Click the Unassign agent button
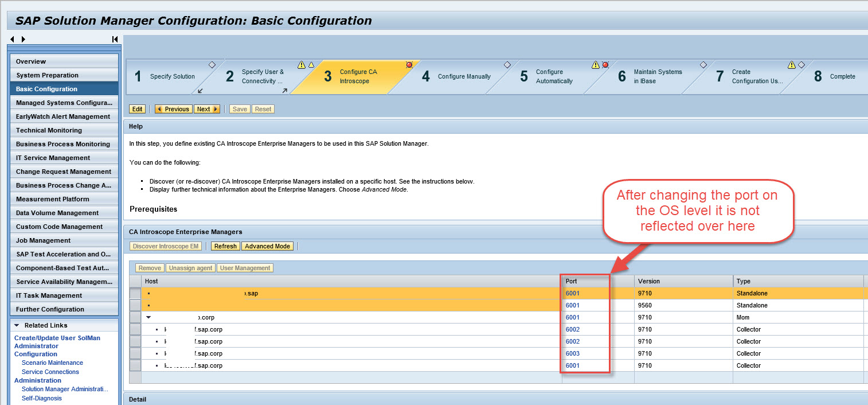This screenshot has width=868, height=405. coord(191,268)
